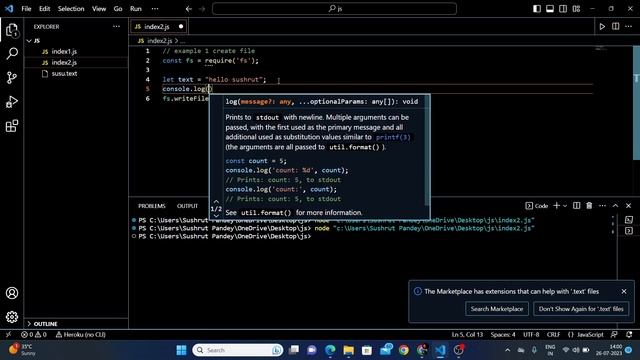Screen dimensions: 640x360
Task: Click Ln 5, Col 13 status item
Action: (x=467, y=335)
